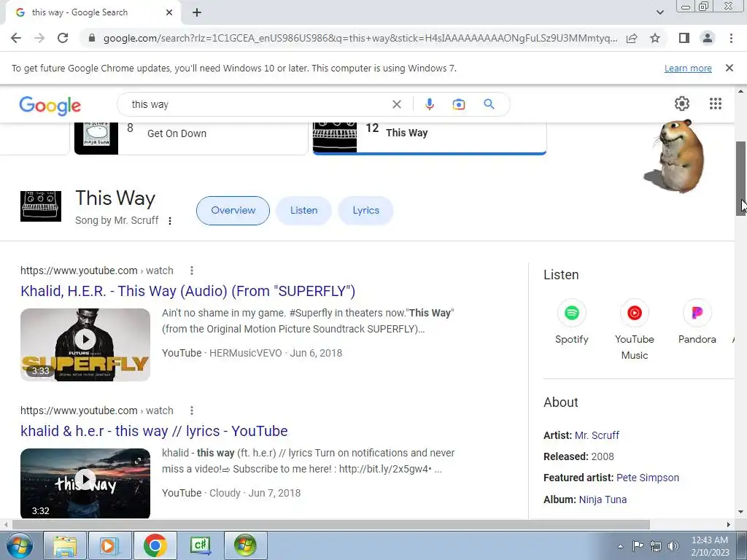Open the network tray icon
747x560 pixels.
click(x=656, y=546)
